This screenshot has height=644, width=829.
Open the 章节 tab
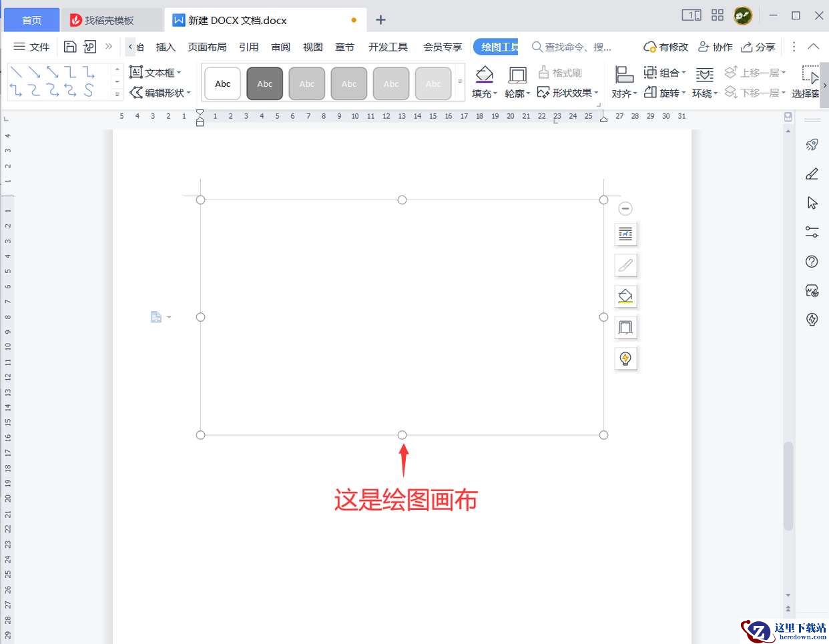coord(345,47)
